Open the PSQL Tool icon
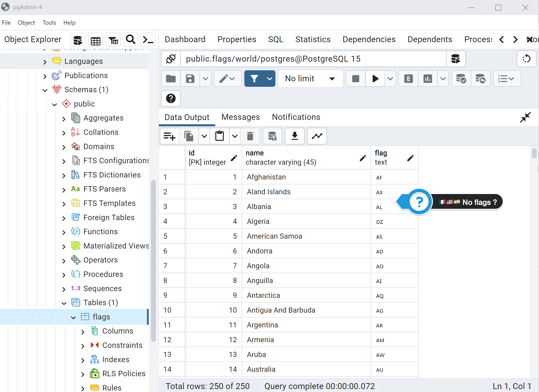 pyautogui.click(x=148, y=40)
